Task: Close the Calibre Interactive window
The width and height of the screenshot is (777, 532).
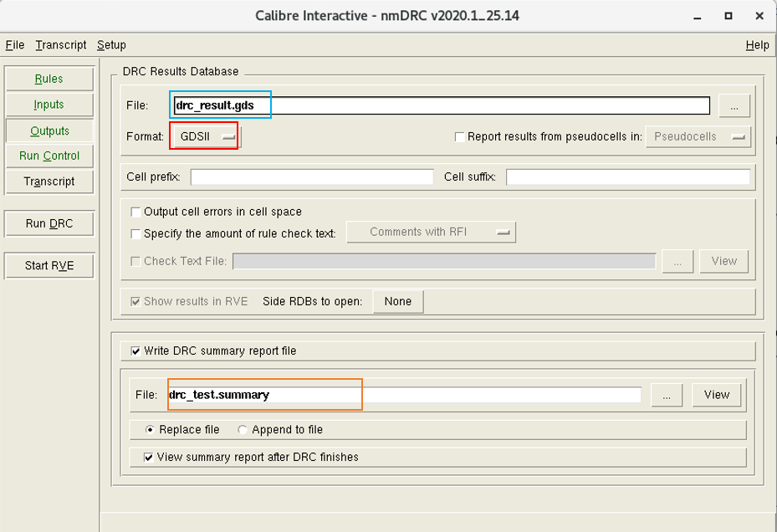Action: (x=759, y=17)
